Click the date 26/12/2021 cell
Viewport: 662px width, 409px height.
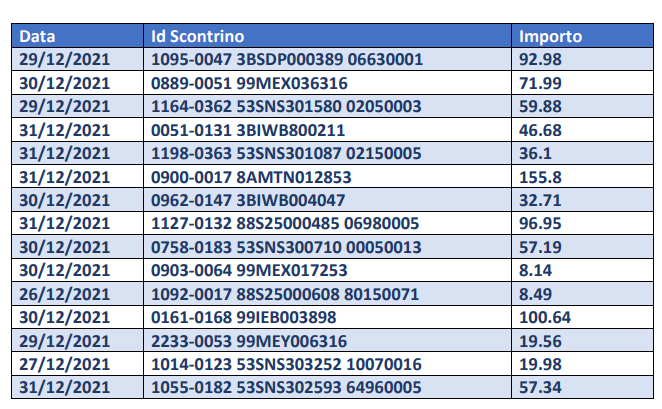click(x=62, y=294)
